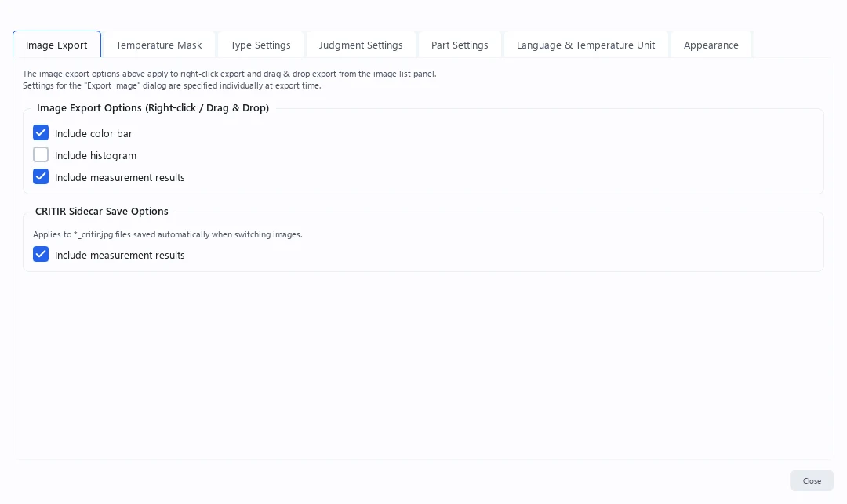Click the Include color bar label

[x=93, y=133]
